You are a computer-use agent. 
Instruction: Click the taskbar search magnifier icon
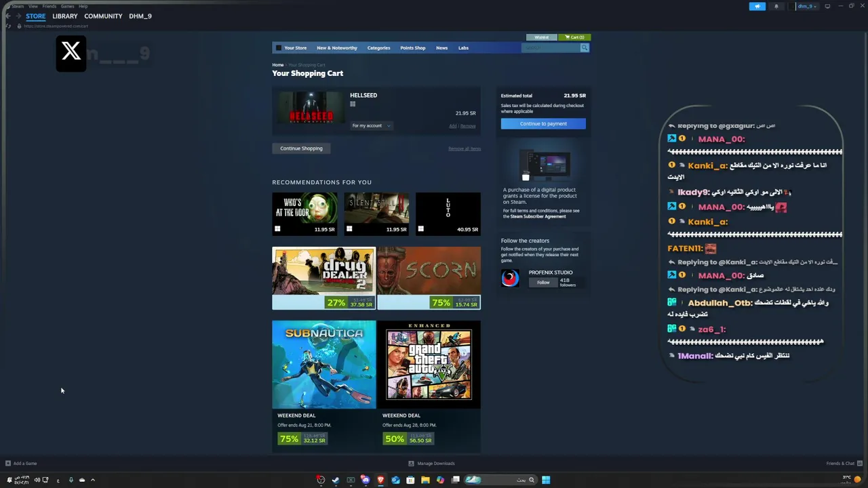point(531,480)
